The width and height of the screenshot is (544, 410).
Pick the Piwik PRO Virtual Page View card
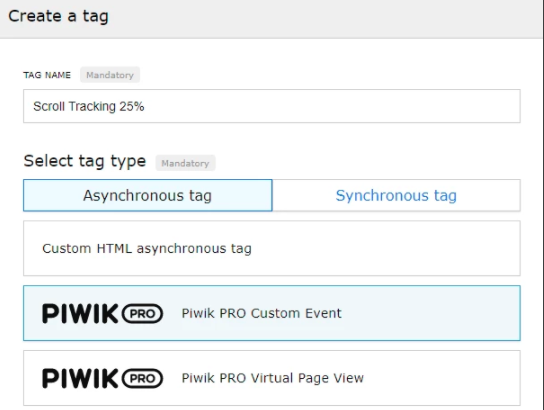tap(272, 378)
